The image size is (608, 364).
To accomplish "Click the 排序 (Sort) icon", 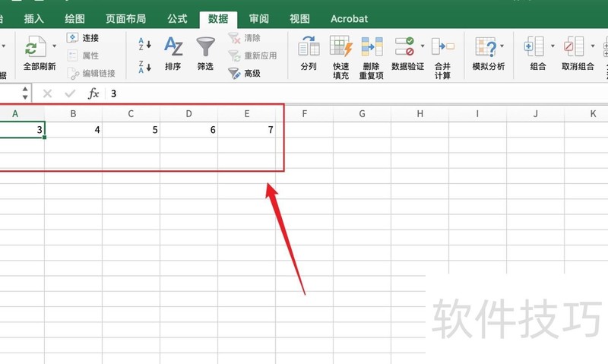I will click(x=173, y=47).
